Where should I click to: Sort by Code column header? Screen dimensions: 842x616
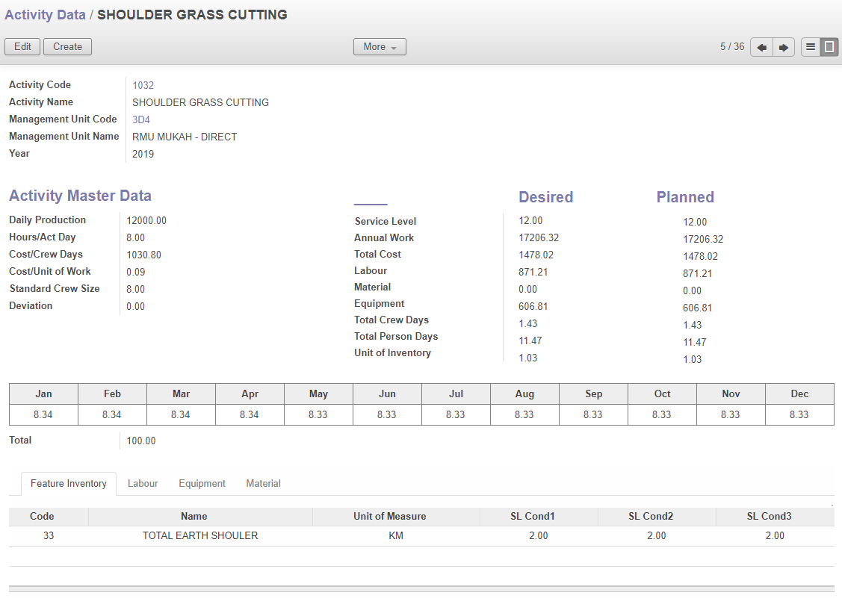tap(42, 517)
